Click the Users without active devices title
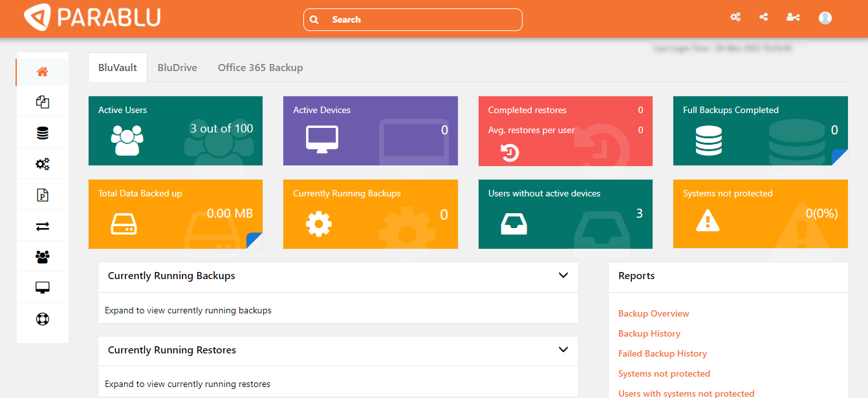This screenshot has height=398, width=868. tap(545, 193)
